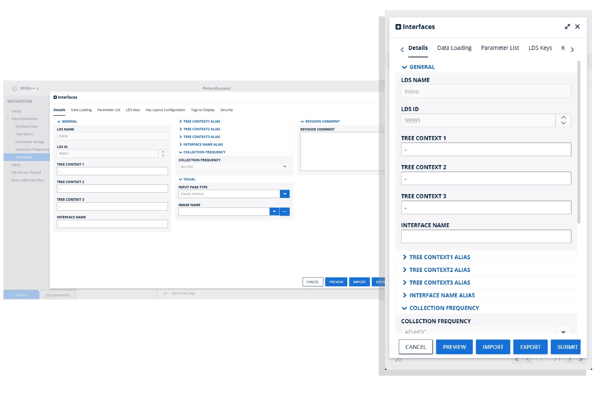Click the Interfaces title icon in the wide window

55,97
